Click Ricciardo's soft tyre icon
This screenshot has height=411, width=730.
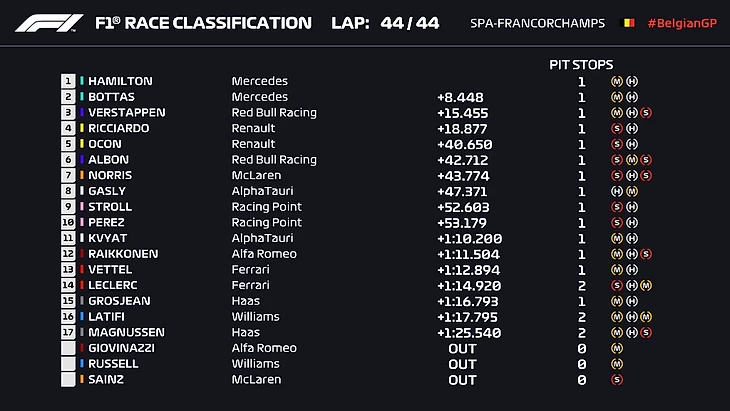pos(617,128)
